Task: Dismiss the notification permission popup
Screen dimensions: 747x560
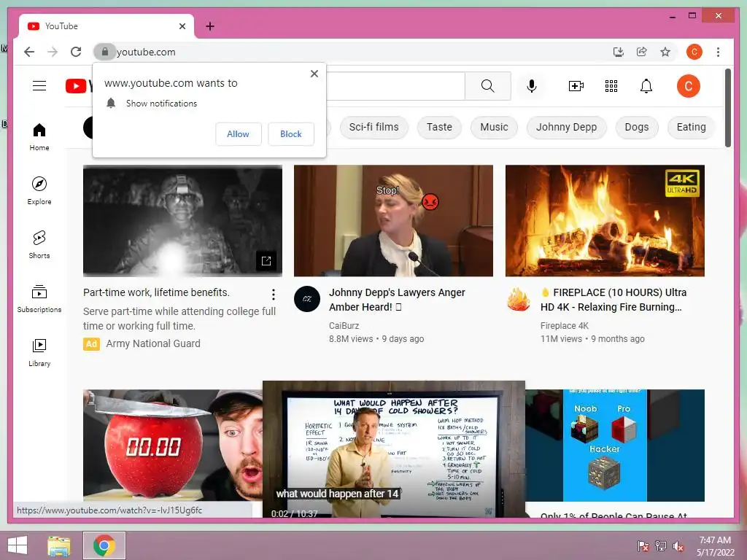Action: coord(314,74)
